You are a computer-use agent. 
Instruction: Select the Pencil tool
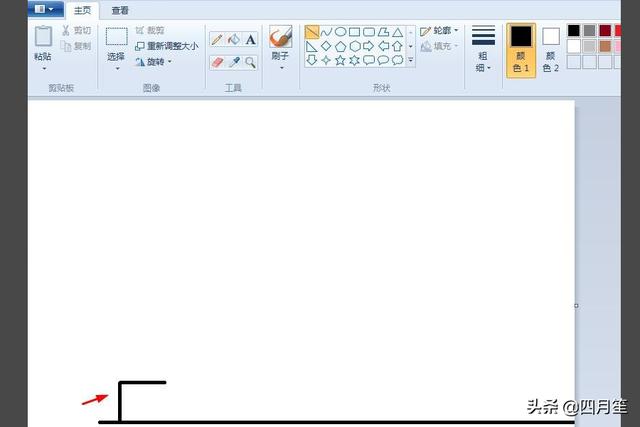point(217,40)
